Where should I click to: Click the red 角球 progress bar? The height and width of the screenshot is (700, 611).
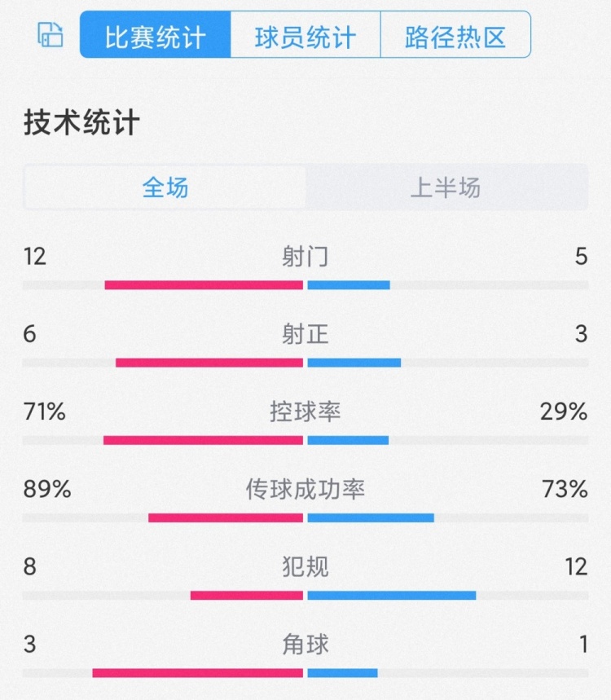coord(197,673)
